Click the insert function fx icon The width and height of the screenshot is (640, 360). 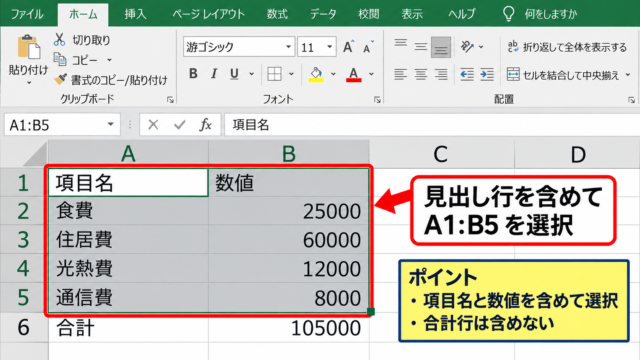point(205,124)
